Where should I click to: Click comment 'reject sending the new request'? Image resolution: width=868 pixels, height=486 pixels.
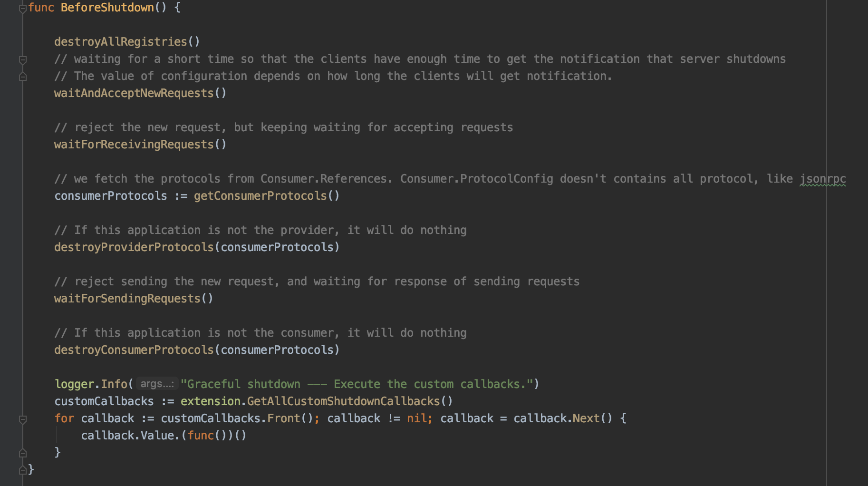pyautogui.click(x=317, y=282)
